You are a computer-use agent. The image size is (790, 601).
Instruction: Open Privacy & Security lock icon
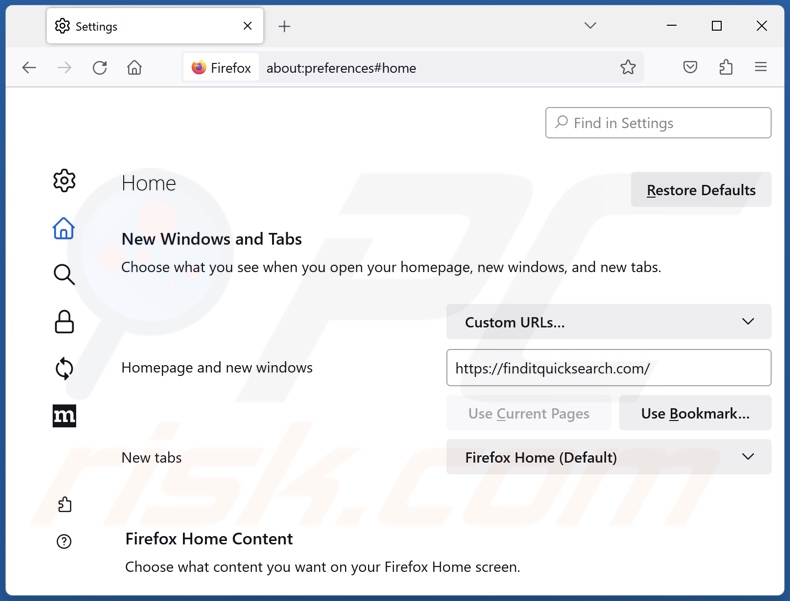click(64, 321)
